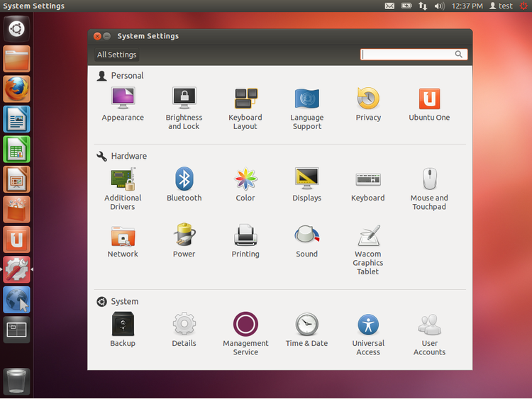Open the clock menu showing 12:37 PM
Image resolution: width=532 pixels, height=399 pixels.
coord(467,6)
